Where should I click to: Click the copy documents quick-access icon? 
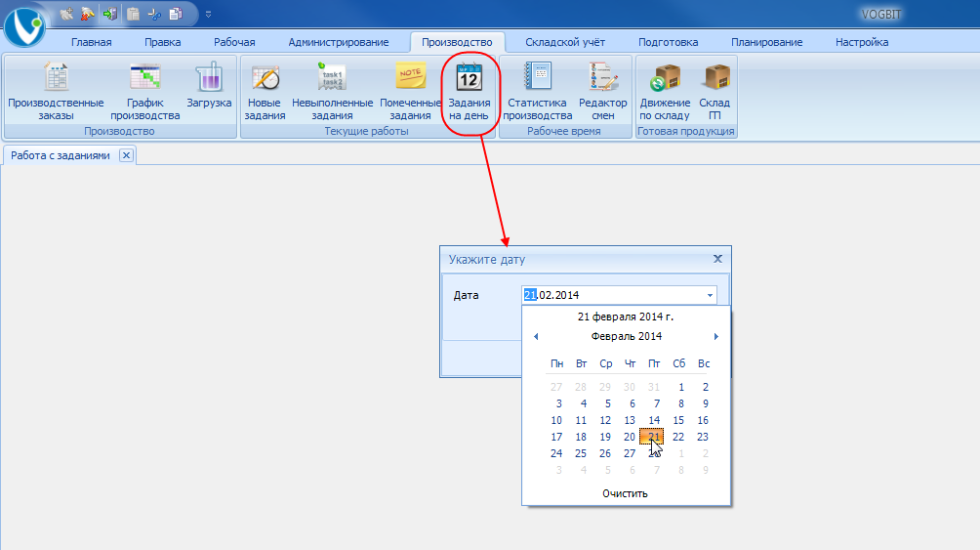tap(176, 13)
